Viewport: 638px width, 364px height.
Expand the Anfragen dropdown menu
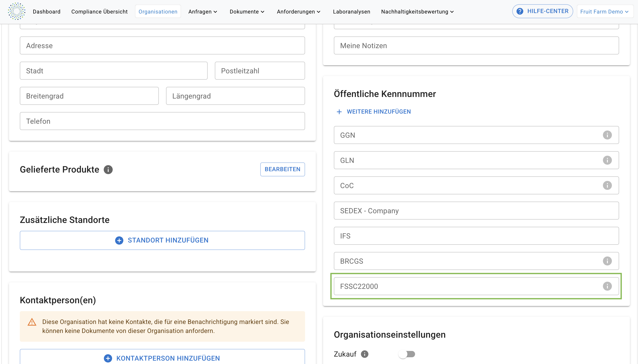[203, 11]
